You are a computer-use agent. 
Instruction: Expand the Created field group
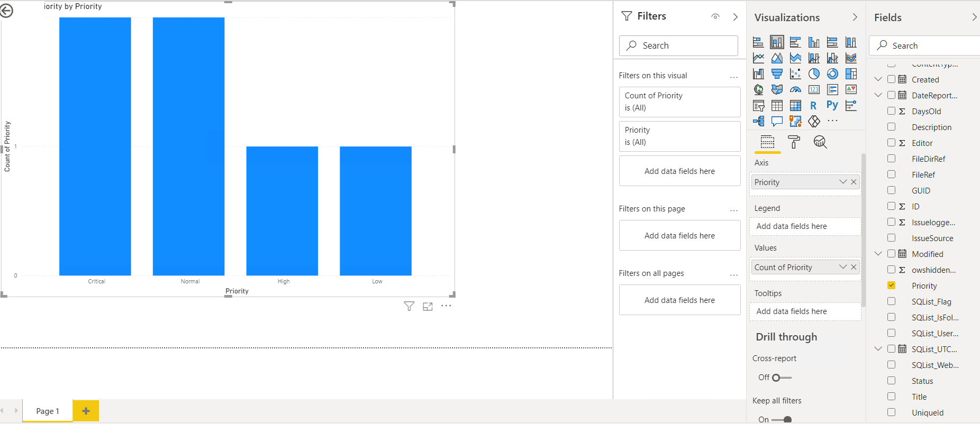point(878,79)
